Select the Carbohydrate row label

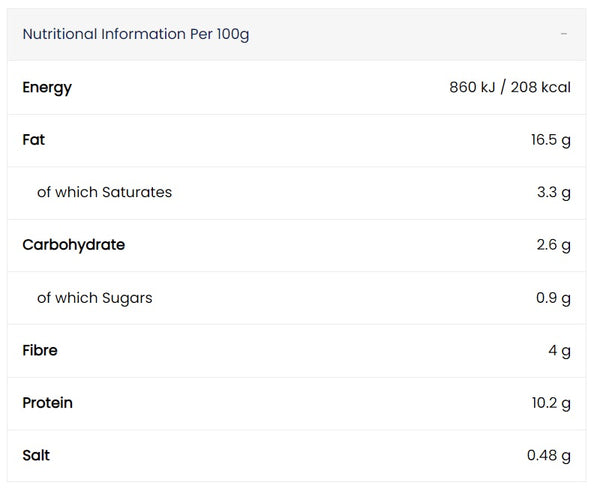(74, 245)
